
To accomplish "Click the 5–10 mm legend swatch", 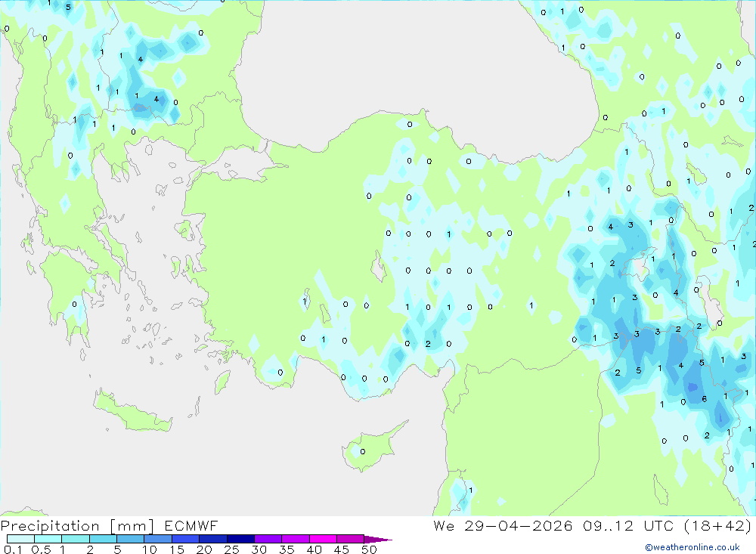I will coord(131,539).
